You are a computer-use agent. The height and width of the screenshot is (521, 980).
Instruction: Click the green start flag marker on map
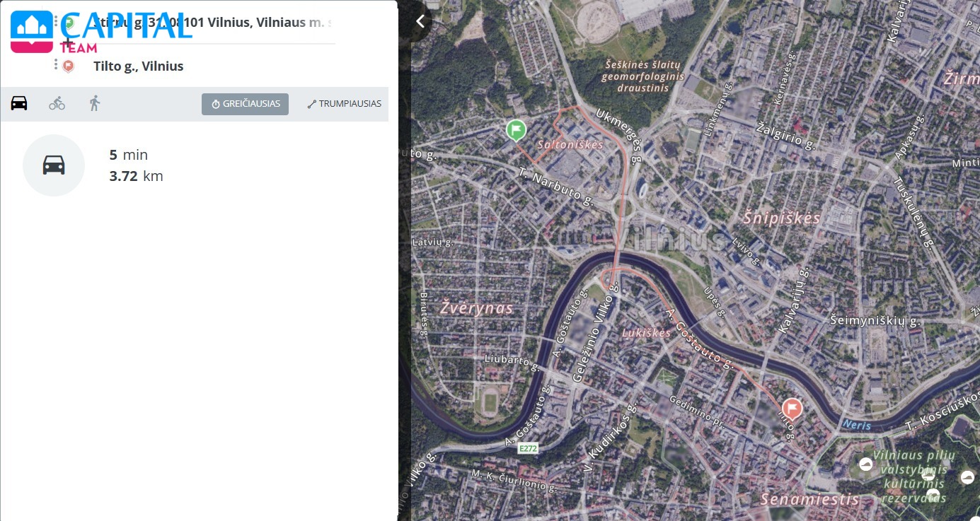[x=516, y=130]
